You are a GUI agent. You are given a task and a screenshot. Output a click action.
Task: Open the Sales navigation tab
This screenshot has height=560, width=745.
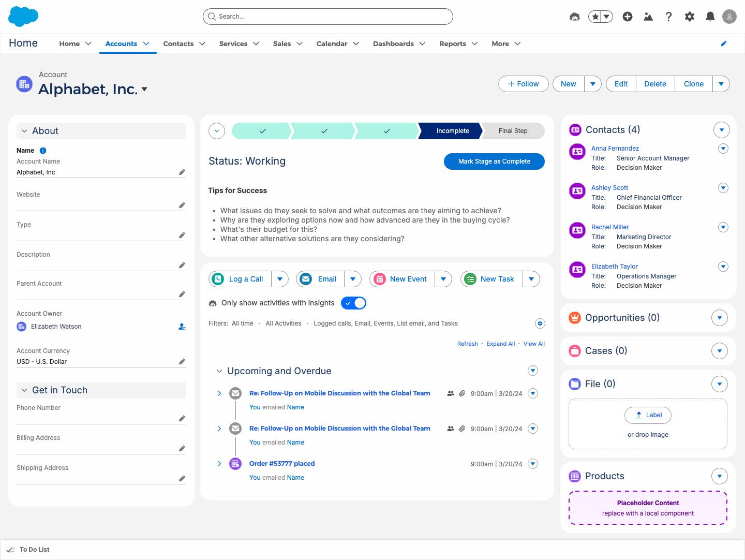point(282,44)
